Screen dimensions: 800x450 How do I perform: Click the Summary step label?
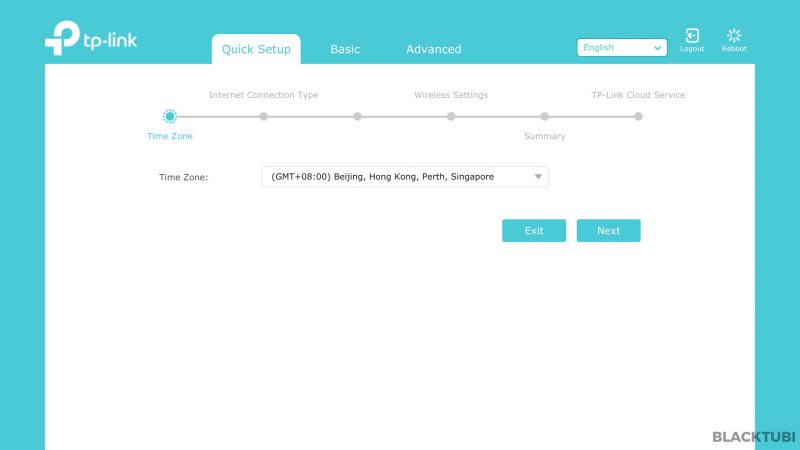(544, 136)
